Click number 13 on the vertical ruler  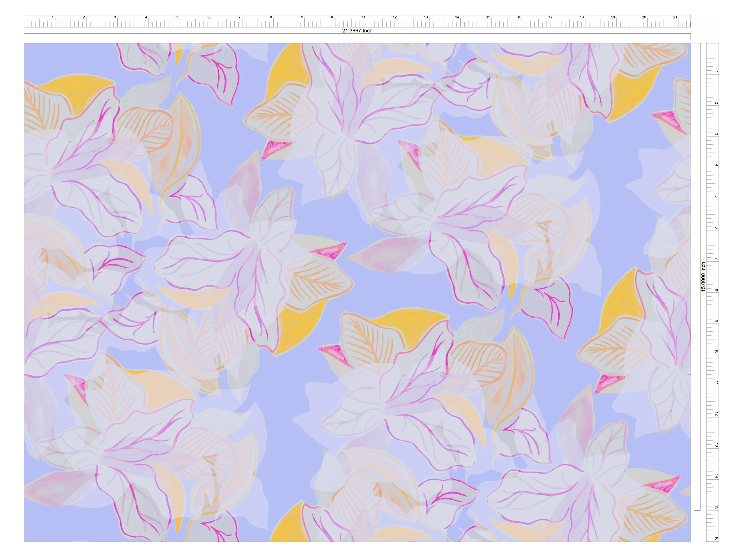(x=716, y=445)
